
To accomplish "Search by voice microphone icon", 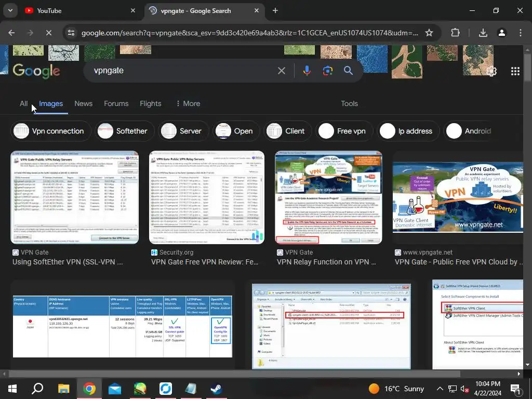I will (x=307, y=71).
